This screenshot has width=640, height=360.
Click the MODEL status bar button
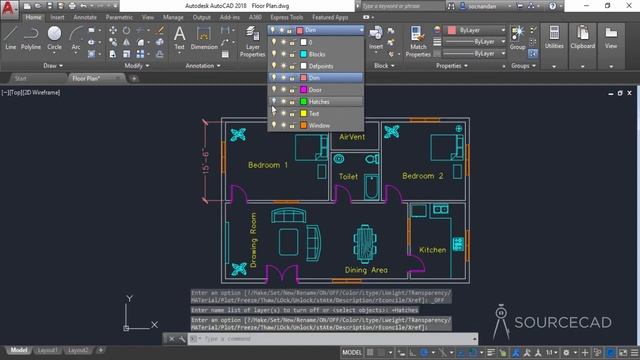tap(352, 352)
